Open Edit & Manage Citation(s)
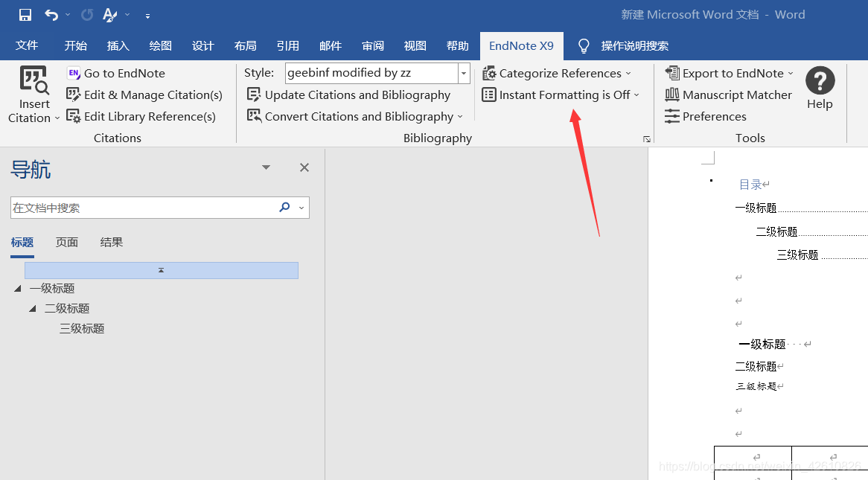Image resolution: width=868 pixels, height=480 pixels. coord(144,95)
